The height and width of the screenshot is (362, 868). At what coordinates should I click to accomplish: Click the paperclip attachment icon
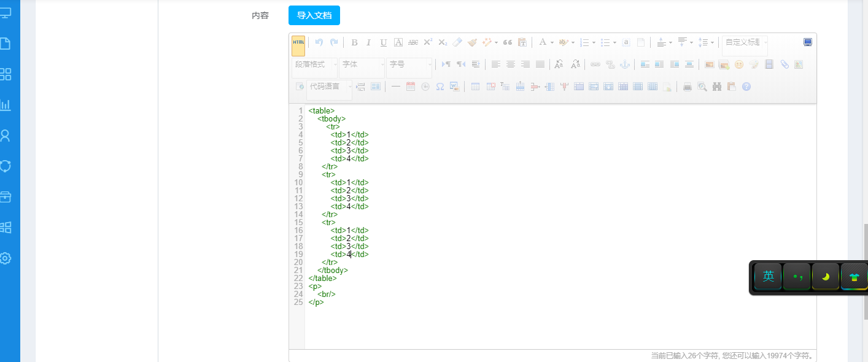tap(784, 64)
